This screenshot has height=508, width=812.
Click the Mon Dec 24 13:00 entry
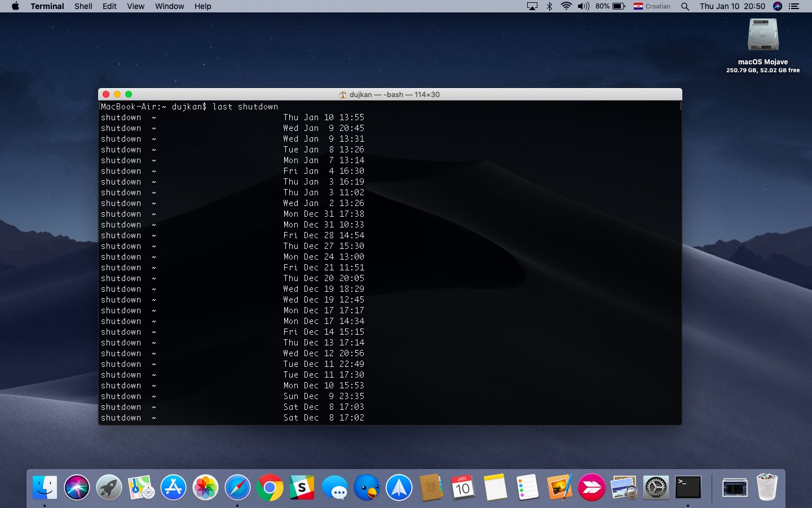[x=324, y=257]
